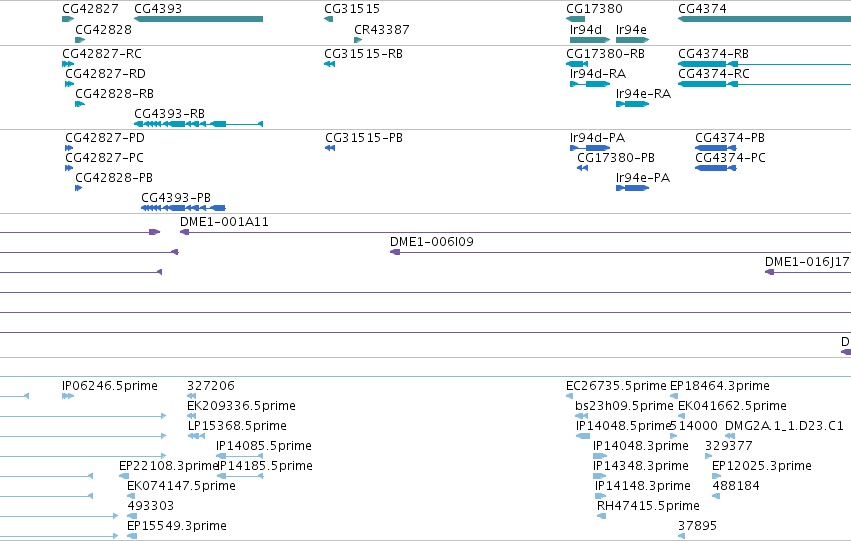Screen dimensions: 851x541
Task: Select EST EK074147.5prime
Action: pos(131,496)
